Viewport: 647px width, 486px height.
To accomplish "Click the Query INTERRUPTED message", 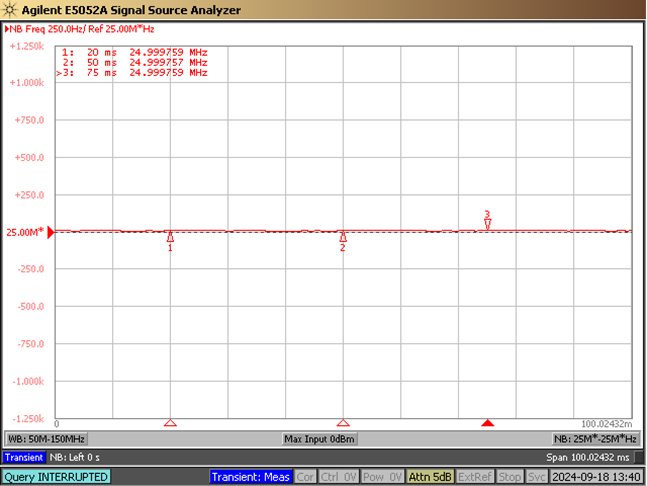I will pos(56,477).
